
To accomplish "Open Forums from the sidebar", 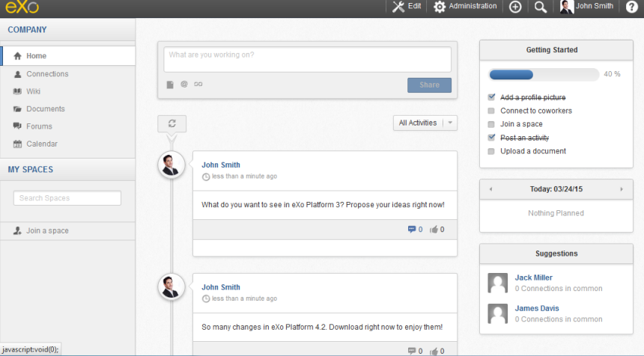I will click(x=39, y=126).
